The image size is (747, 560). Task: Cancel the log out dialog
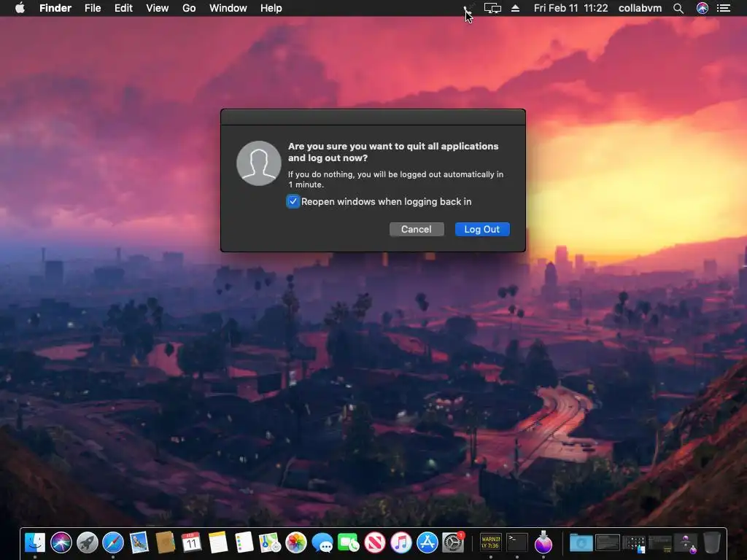[x=417, y=229]
